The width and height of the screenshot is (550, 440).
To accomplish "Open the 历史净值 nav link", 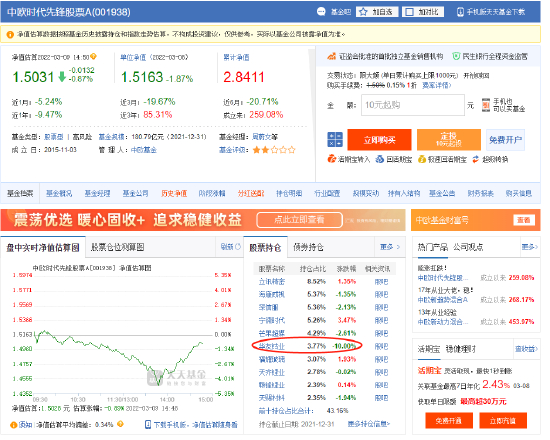I will (x=174, y=193).
